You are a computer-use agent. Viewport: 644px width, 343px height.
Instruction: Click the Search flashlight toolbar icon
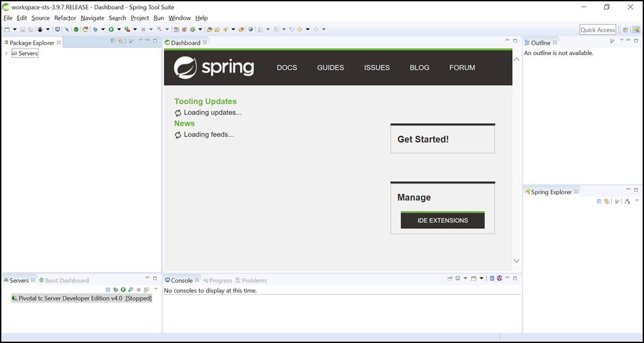point(225,30)
